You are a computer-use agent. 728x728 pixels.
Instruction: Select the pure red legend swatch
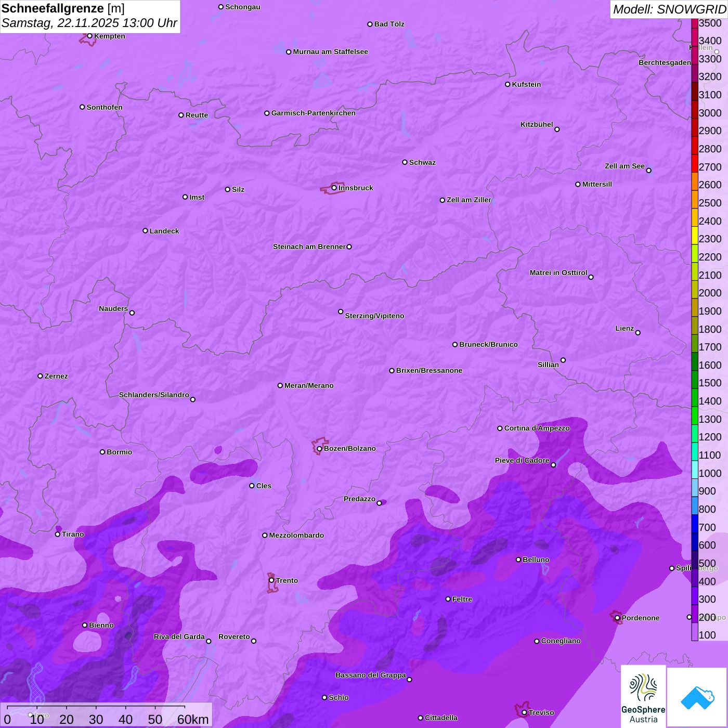click(695, 163)
